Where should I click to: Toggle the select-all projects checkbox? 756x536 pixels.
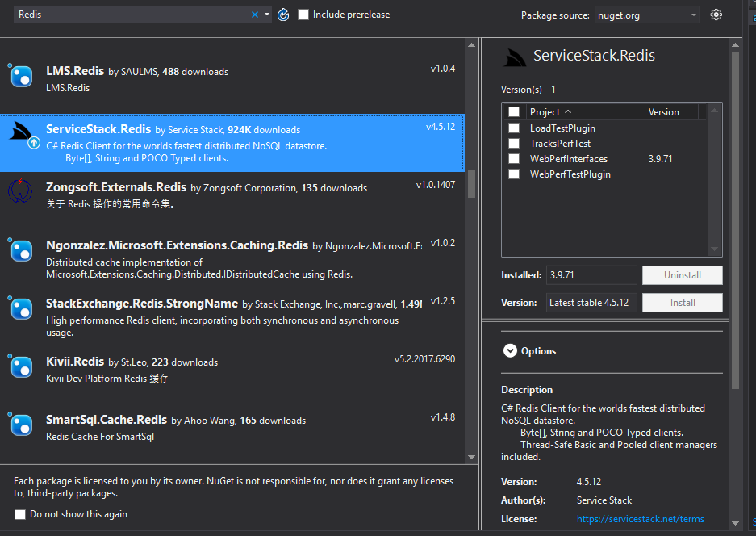coord(514,112)
